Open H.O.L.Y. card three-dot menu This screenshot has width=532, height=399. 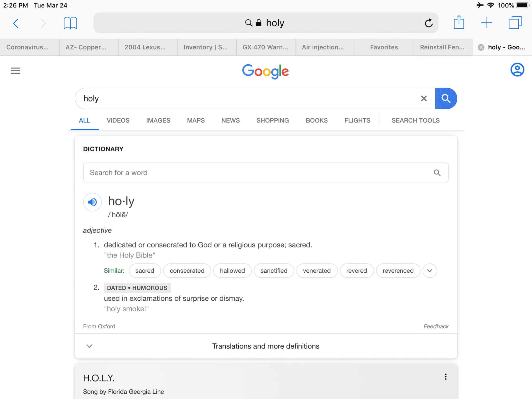pos(446,377)
